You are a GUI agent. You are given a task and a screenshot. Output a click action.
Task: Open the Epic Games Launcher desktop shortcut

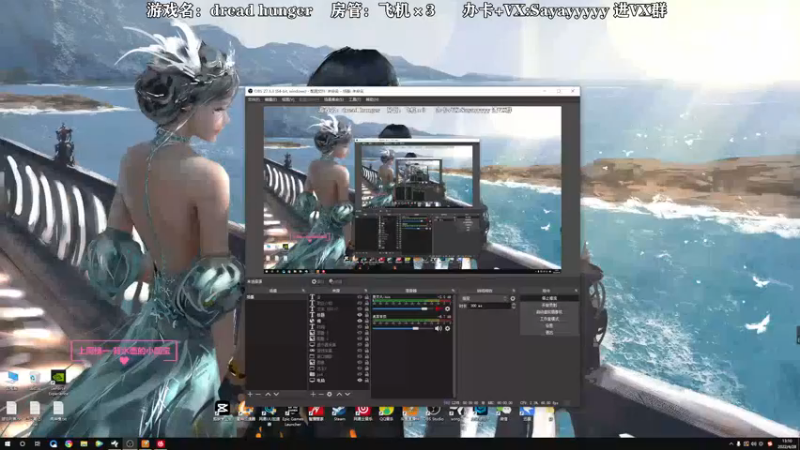pos(292,415)
